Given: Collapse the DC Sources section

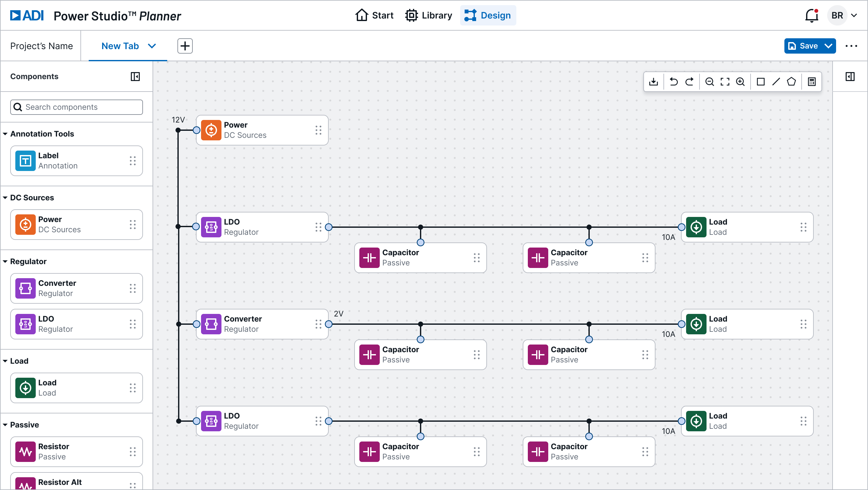Looking at the screenshot, I should click(x=5, y=198).
